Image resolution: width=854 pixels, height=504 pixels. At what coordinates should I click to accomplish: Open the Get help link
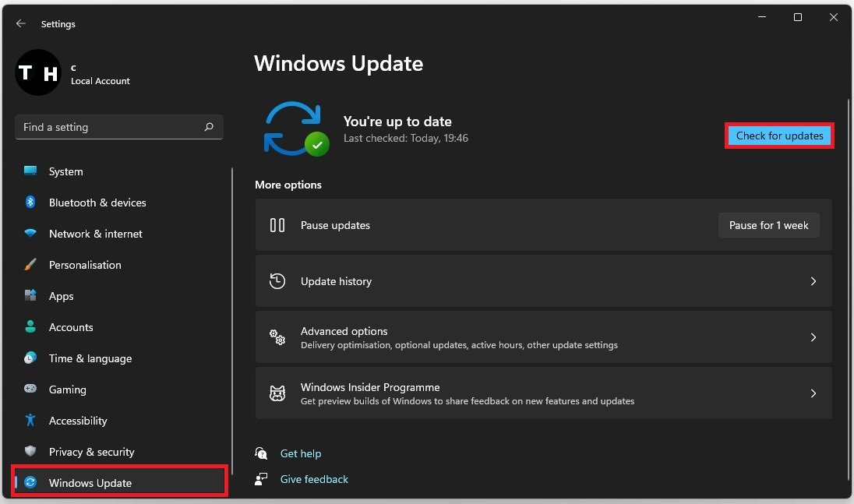click(300, 453)
